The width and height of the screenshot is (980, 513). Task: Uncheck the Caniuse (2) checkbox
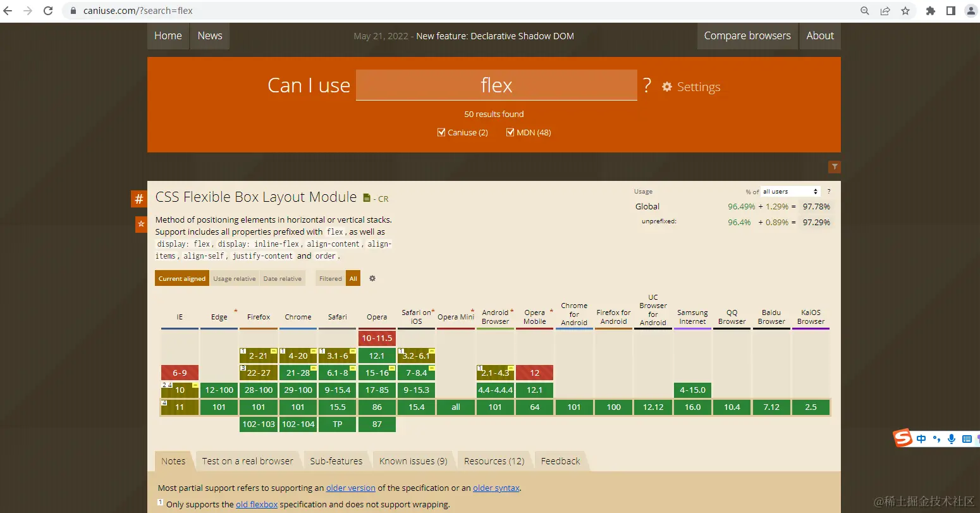click(442, 132)
